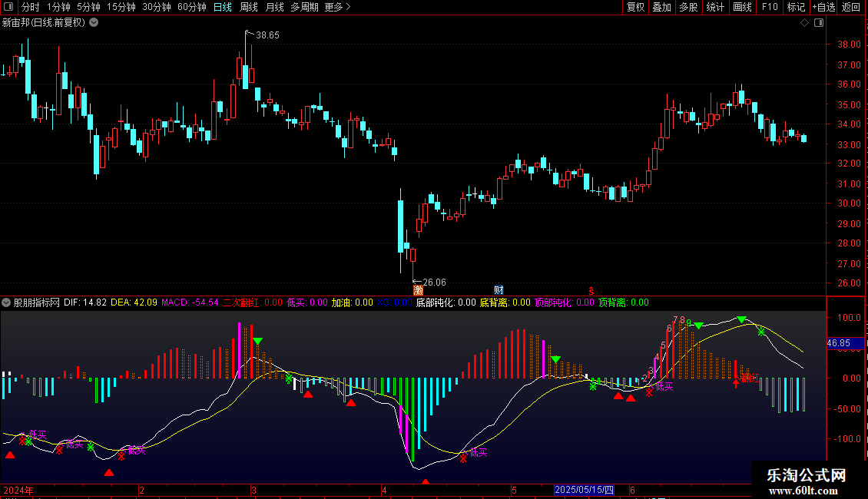Image resolution: width=868 pixels, height=499 pixels.
Task: Click the 低买: 0.00 legend label
Action: tap(307, 302)
